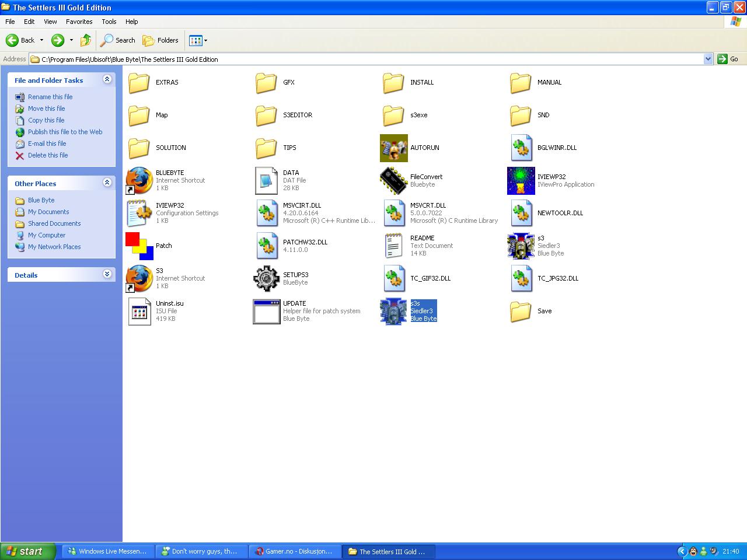
Task: Select the s3s Siedler3 highlighted icon
Action: 393,311
